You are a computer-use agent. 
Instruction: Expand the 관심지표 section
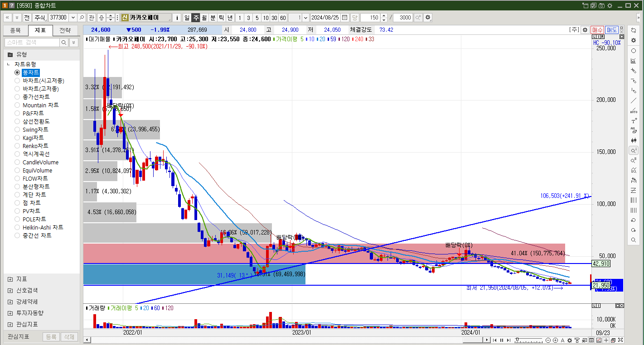pos(10,325)
